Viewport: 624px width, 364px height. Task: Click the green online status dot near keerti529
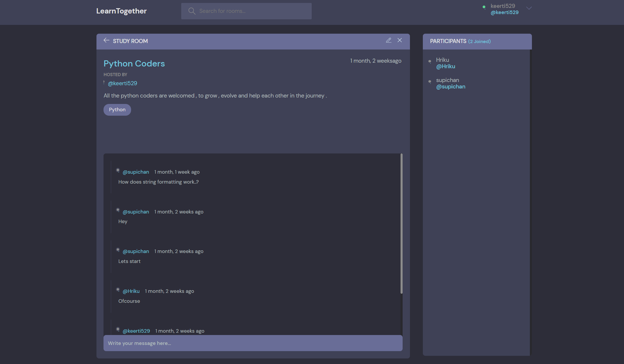coord(484,7)
